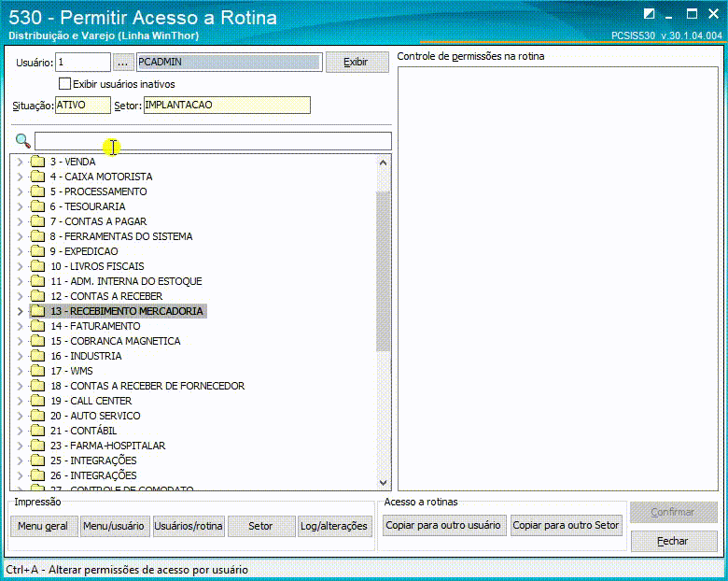728x581 pixels.
Task: Click the Usuário code input field
Action: click(83, 62)
